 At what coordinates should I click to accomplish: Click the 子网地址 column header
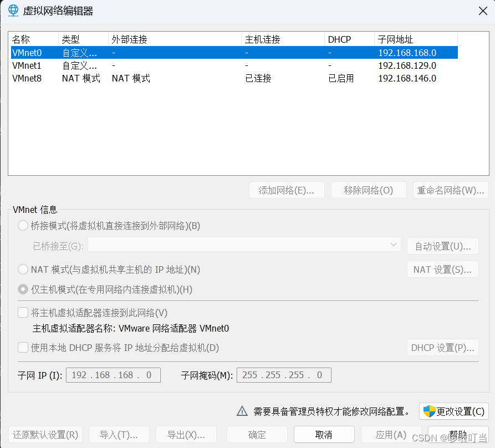coord(416,39)
